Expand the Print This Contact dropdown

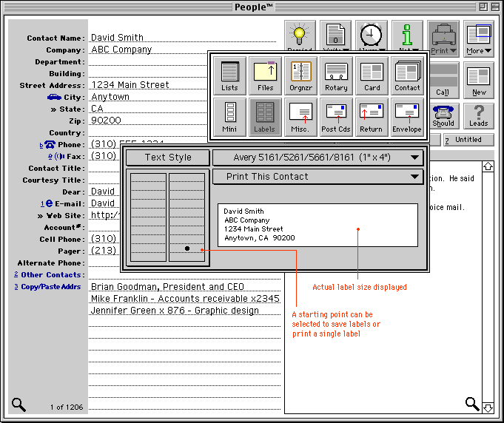(x=318, y=177)
